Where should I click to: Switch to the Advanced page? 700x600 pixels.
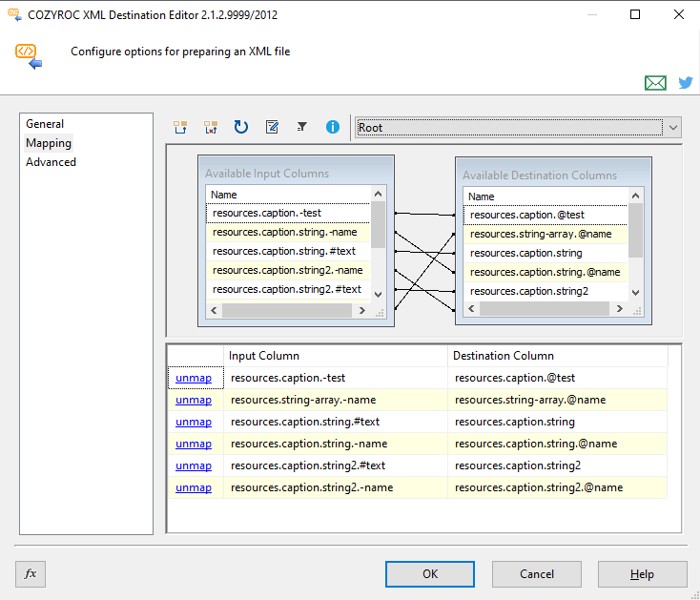pos(51,162)
